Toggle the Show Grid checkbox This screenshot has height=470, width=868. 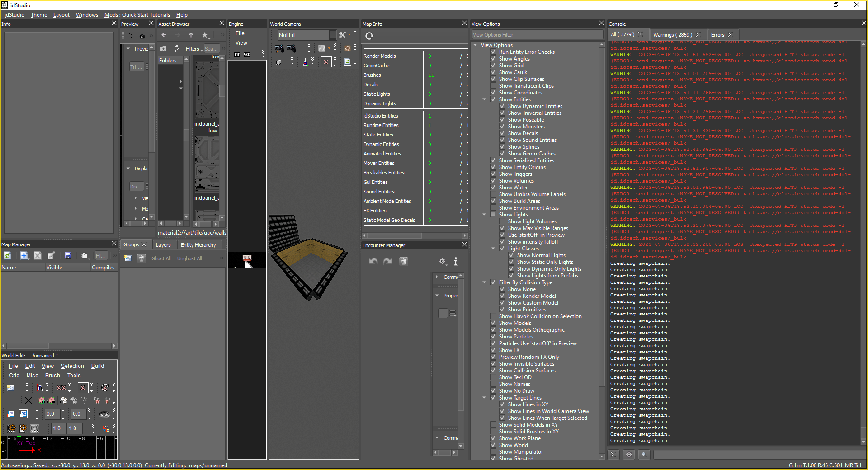point(494,66)
